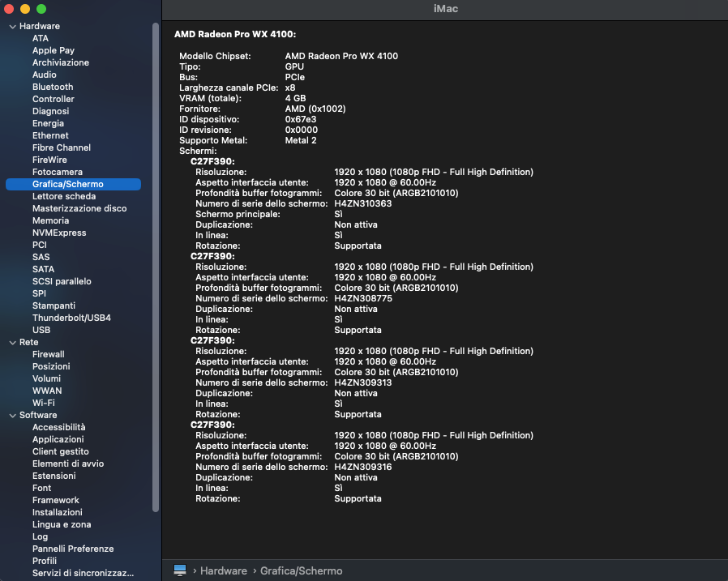This screenshot has width=728, height=581.
Task: Click the green full-screen window button
Action: (41, 8)
